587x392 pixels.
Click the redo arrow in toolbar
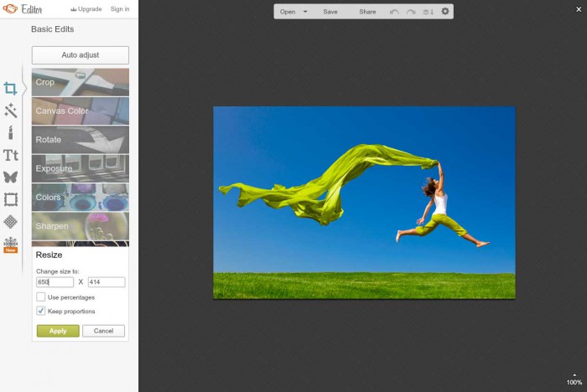411,12
